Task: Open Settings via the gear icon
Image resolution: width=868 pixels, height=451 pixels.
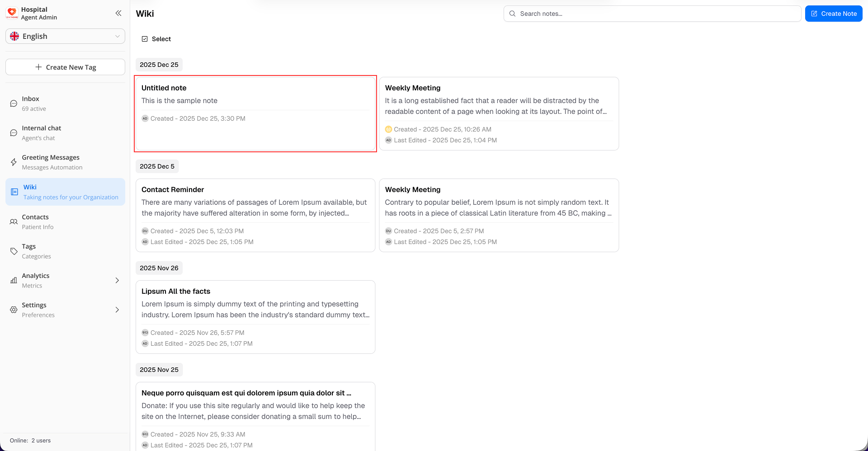Action: pos(14,310)
